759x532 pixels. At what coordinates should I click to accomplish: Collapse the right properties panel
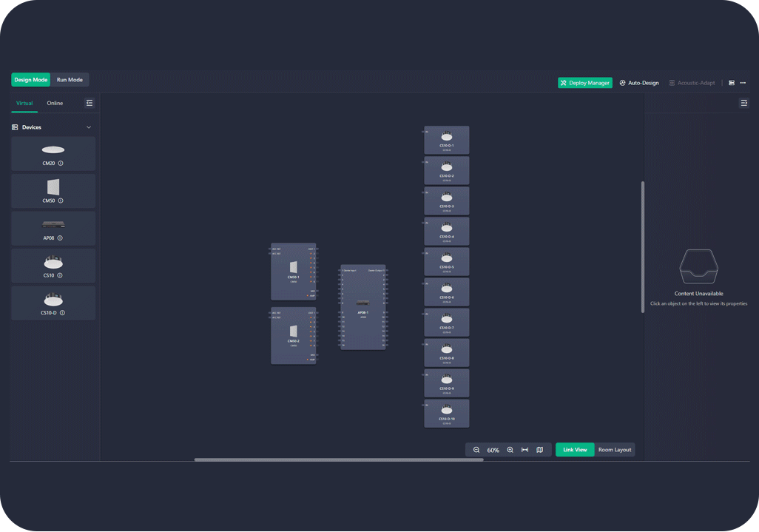(x=743, y=104)
